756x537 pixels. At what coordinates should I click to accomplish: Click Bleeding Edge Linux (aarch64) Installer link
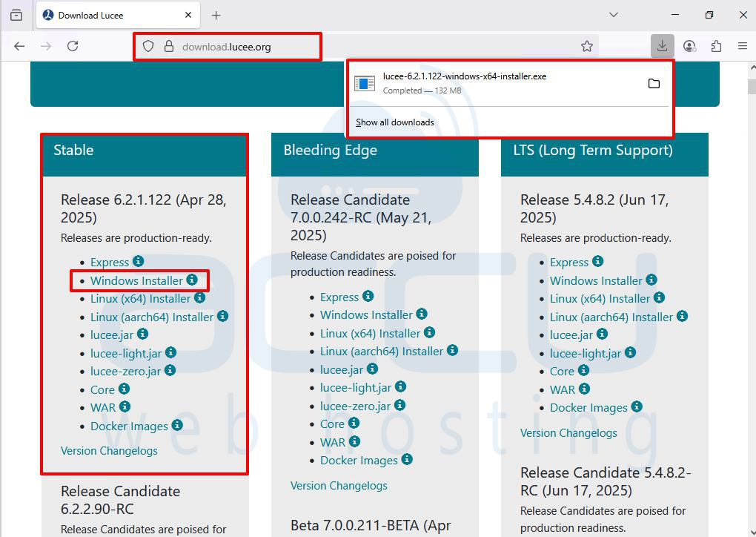click(382, 352)
